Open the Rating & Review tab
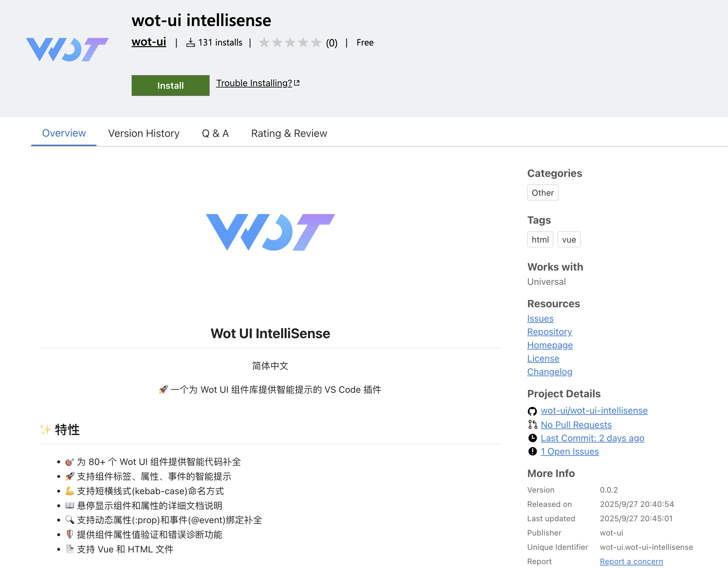The image size is (728, 569). pos(289,133)
